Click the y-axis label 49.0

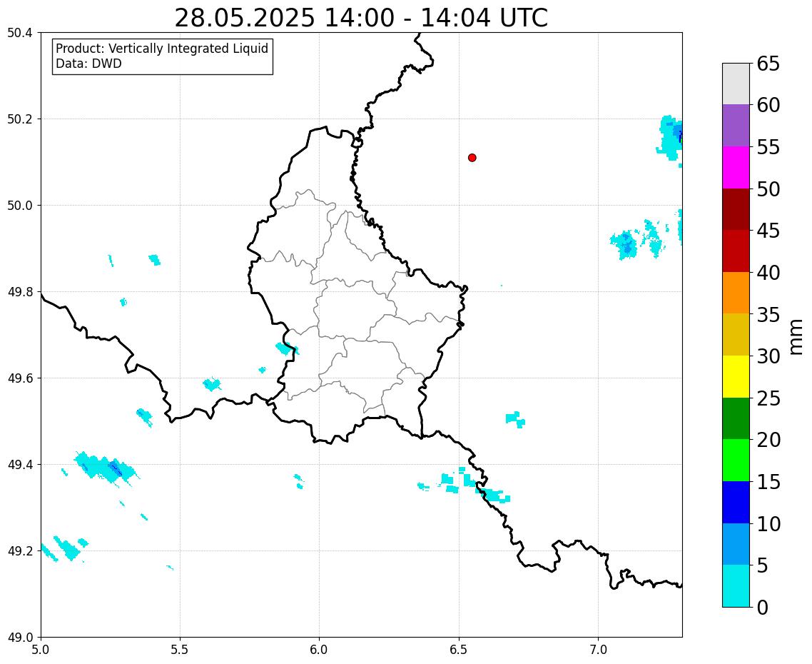tap(20, 637)
